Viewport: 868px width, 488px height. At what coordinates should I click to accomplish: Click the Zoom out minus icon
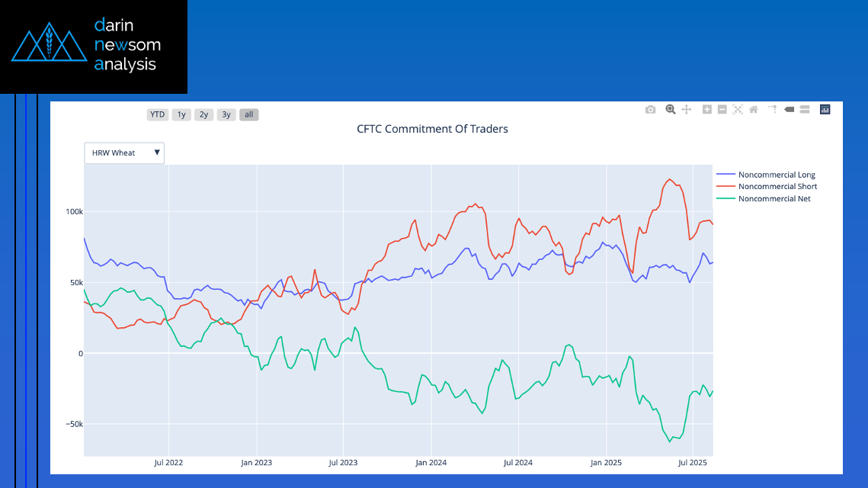click(722, 110)
